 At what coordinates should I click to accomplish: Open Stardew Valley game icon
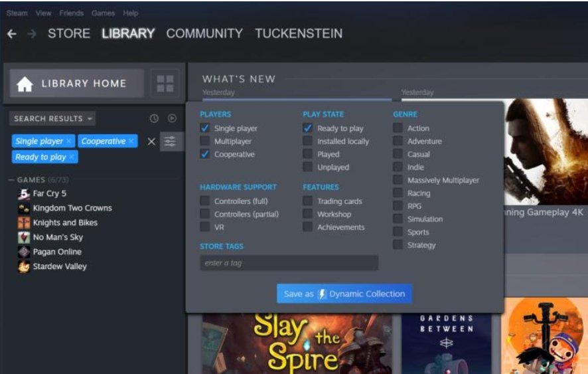24,266
